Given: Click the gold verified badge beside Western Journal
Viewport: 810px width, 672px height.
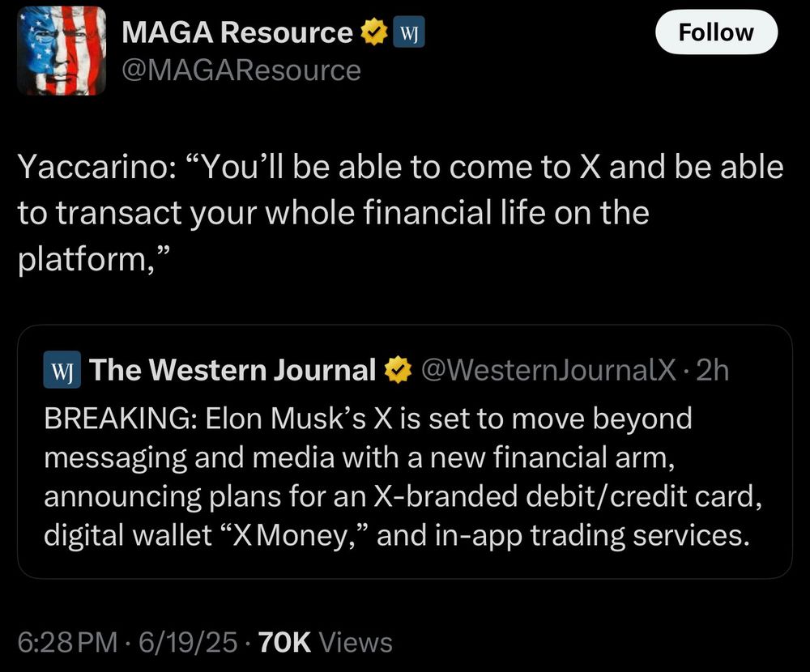Looking at the screenshot, I should click(x=396, y=370).
